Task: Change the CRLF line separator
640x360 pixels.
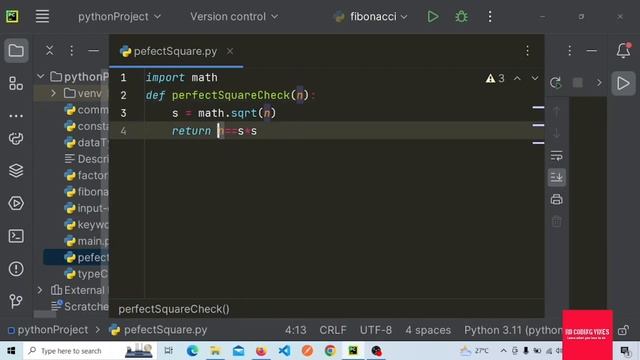Action: coord(333,330)
